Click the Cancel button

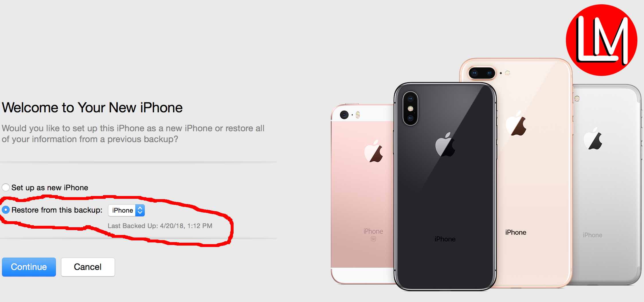[88, 267]
